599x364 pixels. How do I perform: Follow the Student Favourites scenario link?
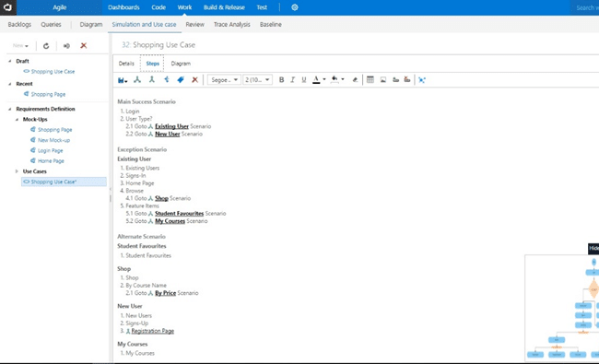[x=179, y=214]
